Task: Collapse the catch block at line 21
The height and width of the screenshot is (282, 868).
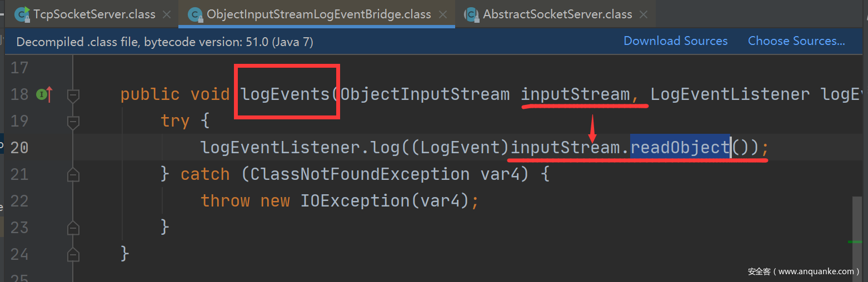Action: (73, 174)
